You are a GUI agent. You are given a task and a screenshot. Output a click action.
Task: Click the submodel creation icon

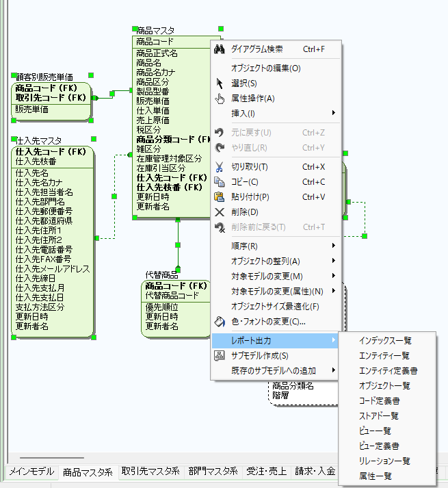click(x=220, y=355)
